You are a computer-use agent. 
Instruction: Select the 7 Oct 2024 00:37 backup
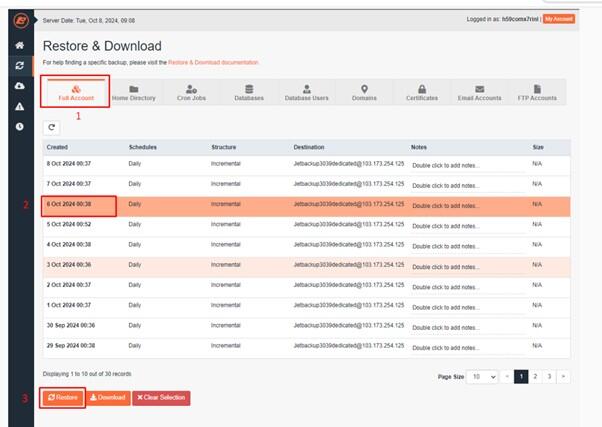click(306, 186)
